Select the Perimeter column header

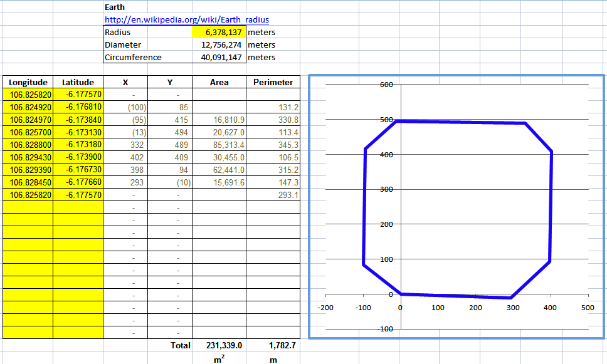pyautogui.click(x=273, y=82)
